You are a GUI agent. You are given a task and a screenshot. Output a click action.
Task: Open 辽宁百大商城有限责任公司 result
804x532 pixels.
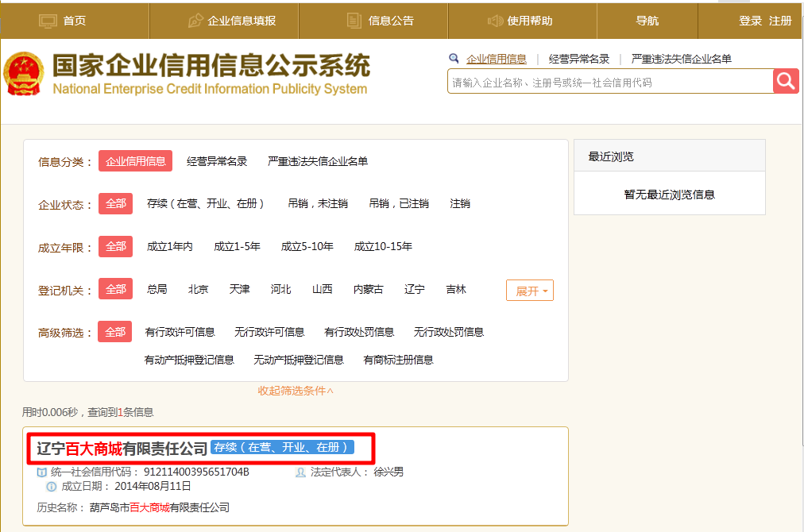122,449
